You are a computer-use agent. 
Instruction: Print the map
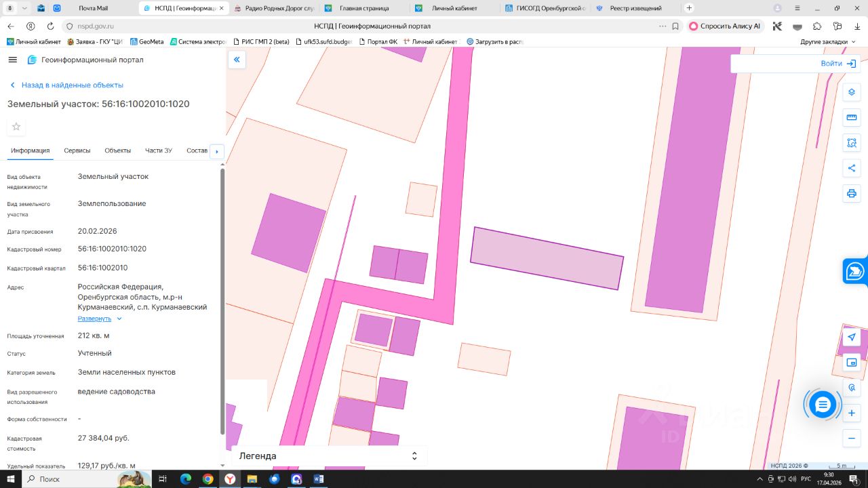(852, 193)
